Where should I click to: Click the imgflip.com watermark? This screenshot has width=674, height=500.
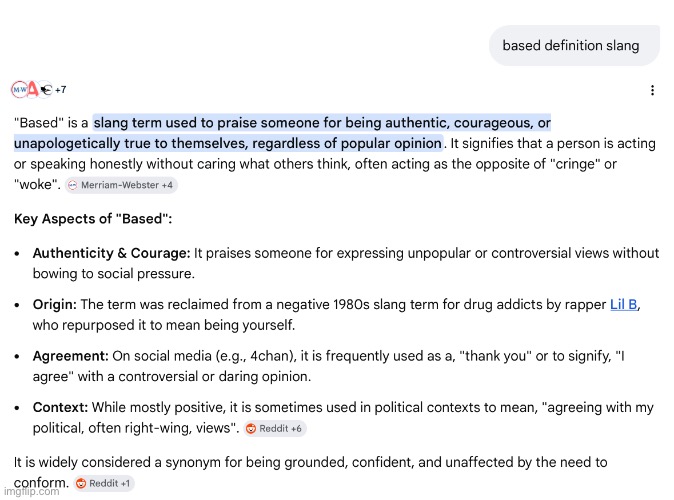click(x=30, y=492)
